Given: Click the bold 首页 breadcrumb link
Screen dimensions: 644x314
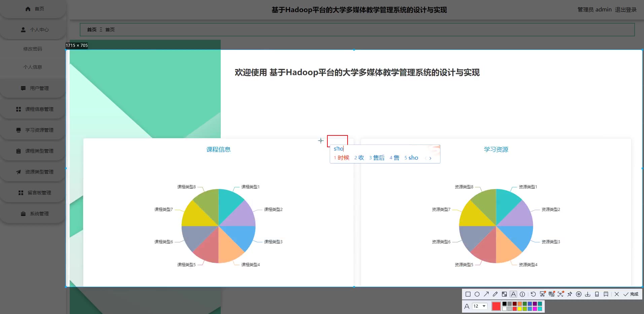Looking at the screenshot, I should coord(92,30).
